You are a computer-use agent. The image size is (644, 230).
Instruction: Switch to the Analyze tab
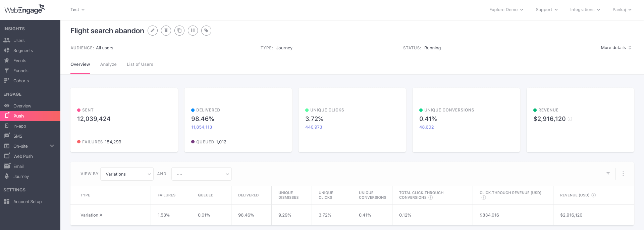click(x=108, y=64)
